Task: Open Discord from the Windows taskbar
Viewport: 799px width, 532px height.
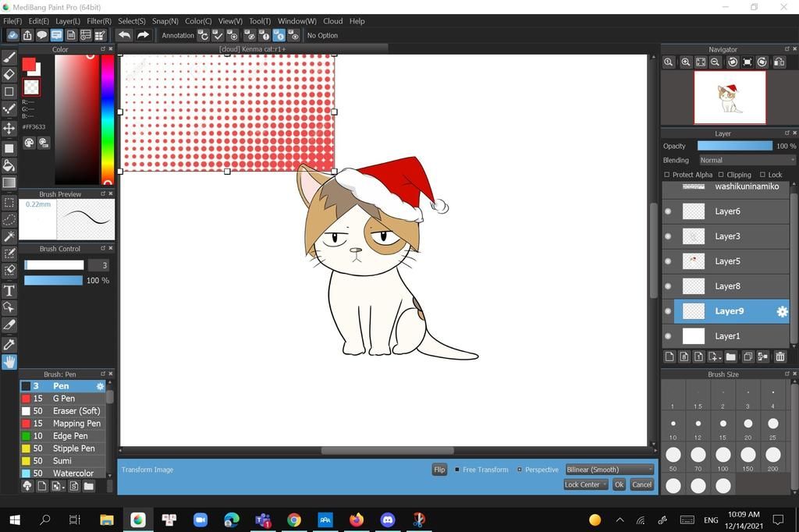Action: coord(388,520)
